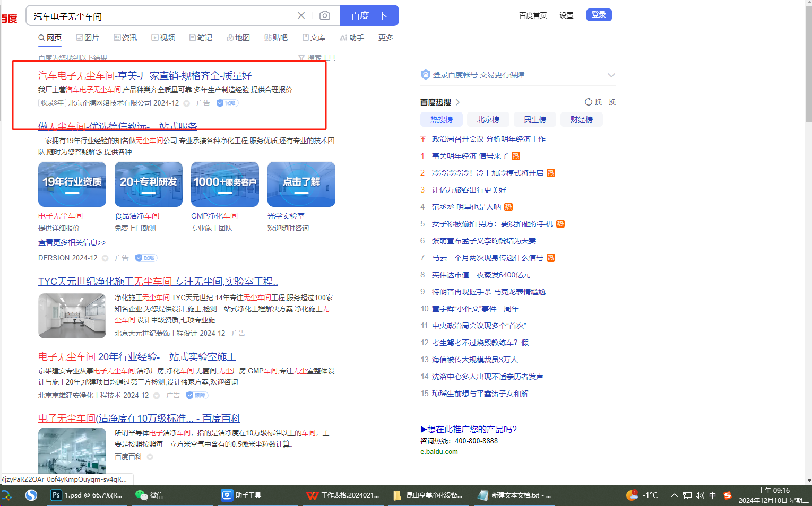Screen dimensions: 812x506
Task: Switch to the 图片 search tab
Action: point(88,38)
